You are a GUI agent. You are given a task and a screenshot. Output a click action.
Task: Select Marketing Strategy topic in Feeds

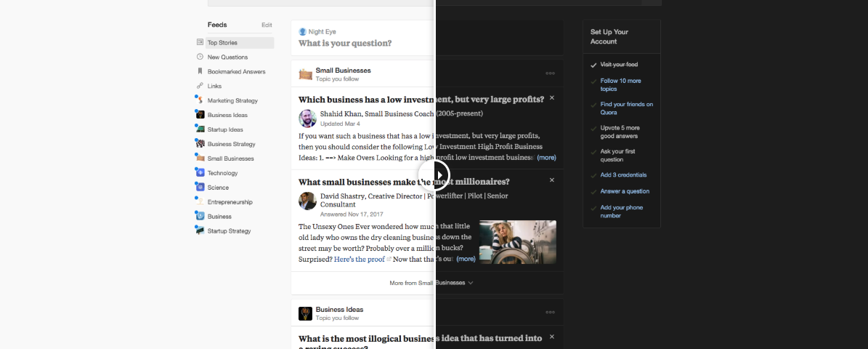(232, 100)
